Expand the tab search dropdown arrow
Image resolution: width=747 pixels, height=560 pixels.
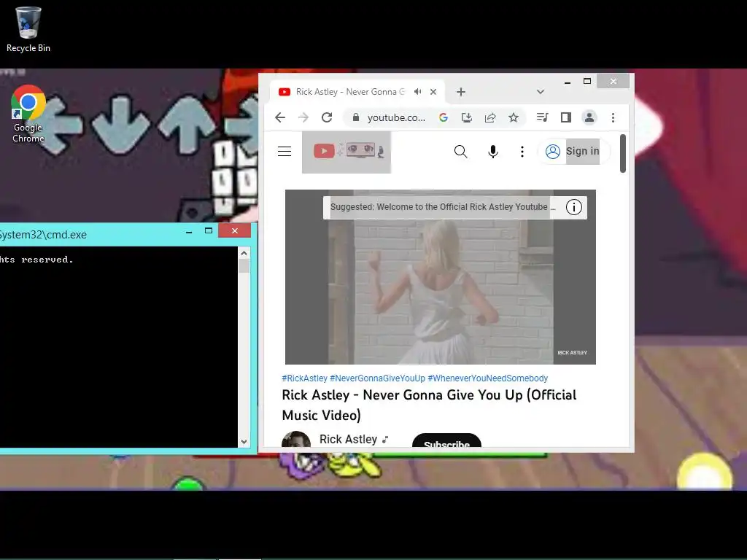[x=541, y=92]
